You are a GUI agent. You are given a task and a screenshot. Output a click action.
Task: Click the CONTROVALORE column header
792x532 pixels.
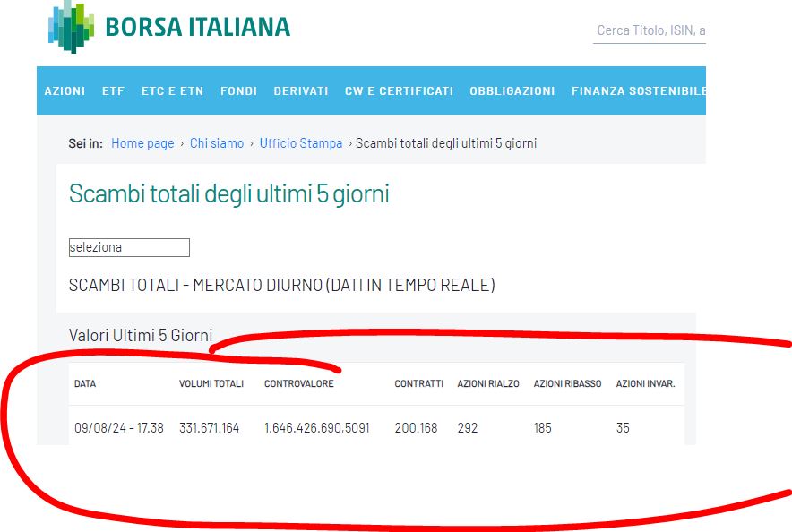pos(299,383)
